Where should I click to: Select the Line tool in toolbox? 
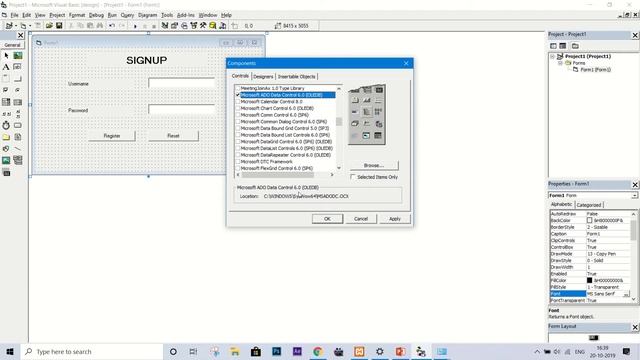[18, 149]
